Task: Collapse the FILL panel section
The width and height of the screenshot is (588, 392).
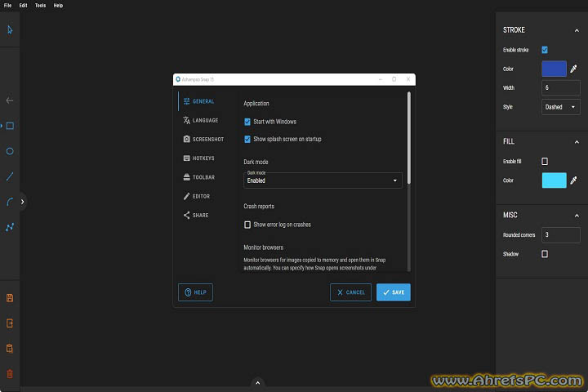Action: [x=577, y=142]
